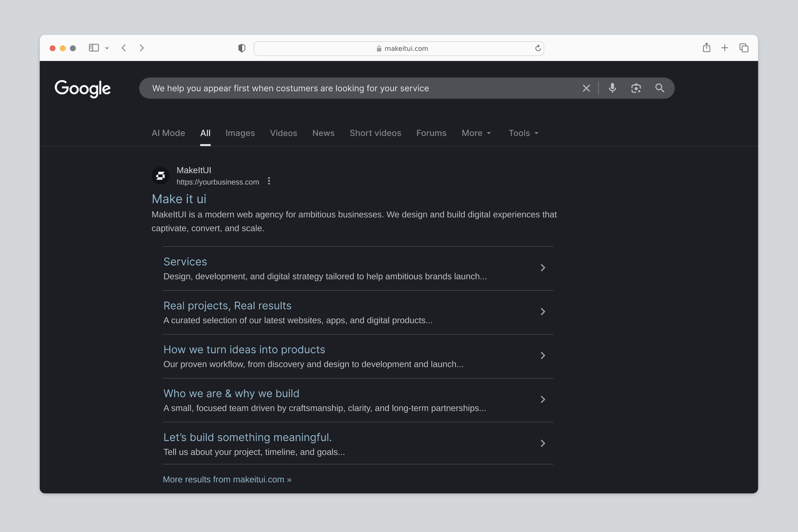Click the magnifying glass search icon

click(x=660, y=88)
